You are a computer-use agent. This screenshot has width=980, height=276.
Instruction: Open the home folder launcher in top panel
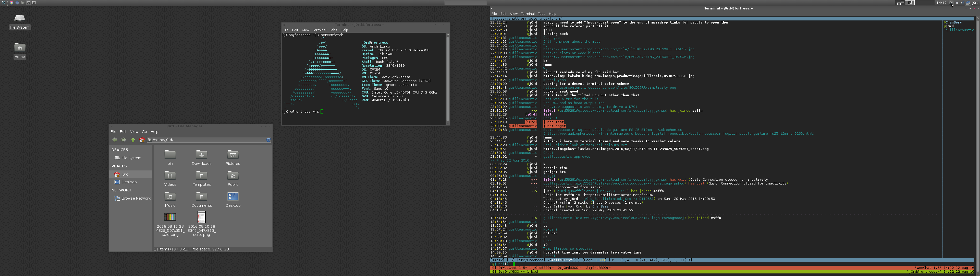click(x=23, y=3)
